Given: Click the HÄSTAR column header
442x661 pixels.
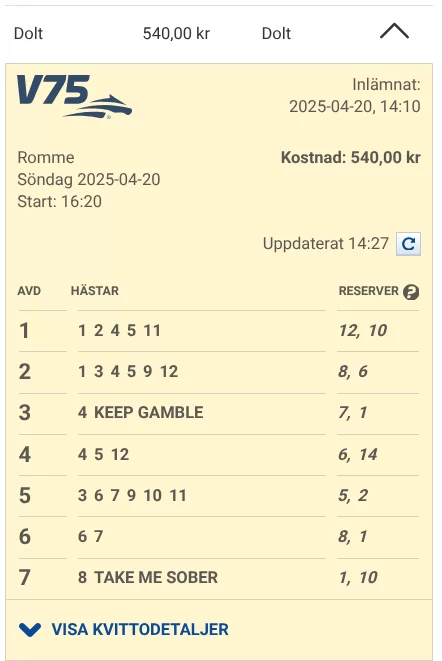Looking at the screenshot, I should [95, 291].
